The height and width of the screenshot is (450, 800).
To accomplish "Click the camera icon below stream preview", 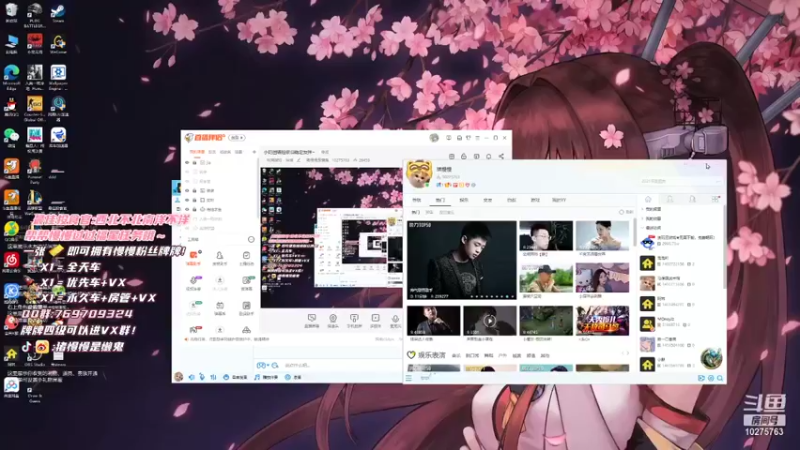I will click(x=333, y=320).
